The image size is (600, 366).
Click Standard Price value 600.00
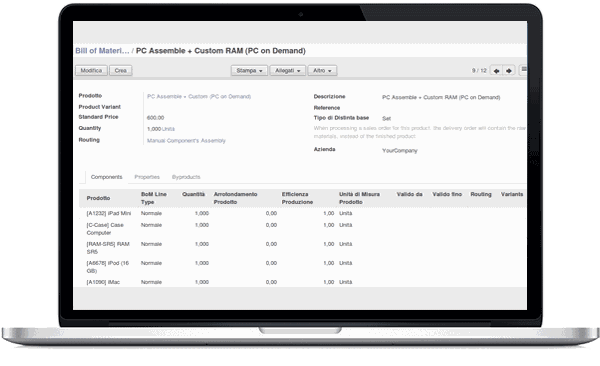tap(155, 118)
